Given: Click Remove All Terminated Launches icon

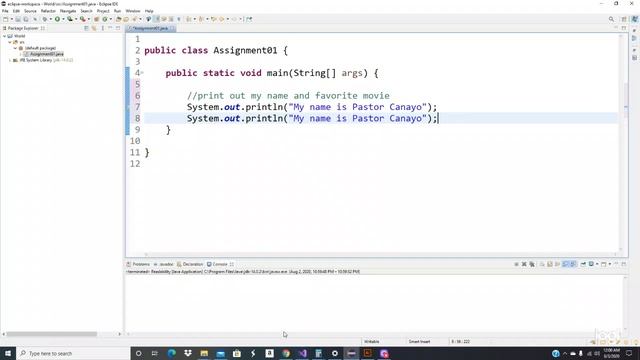Looking at the screenshot, I should pyautogui.click(x=532, y=264).
